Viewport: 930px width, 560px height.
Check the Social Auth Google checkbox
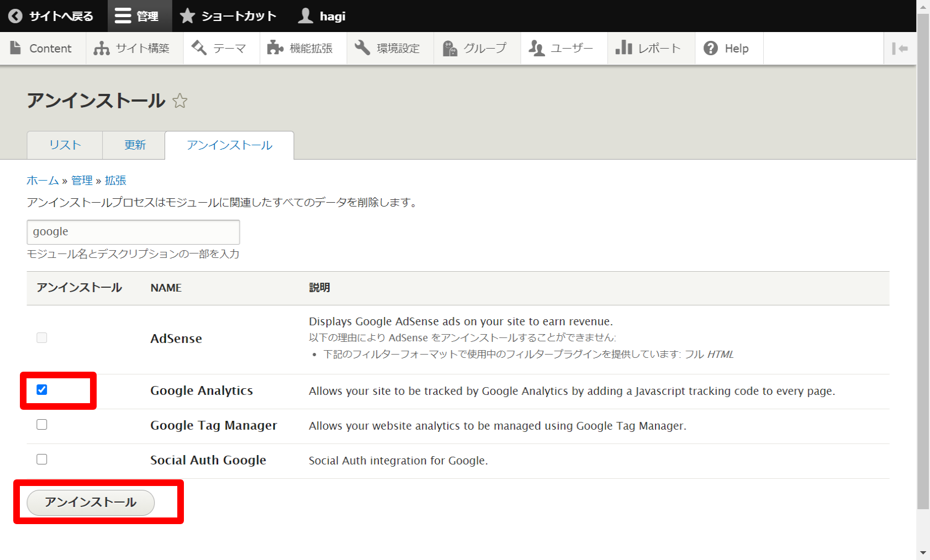pos(42,459)
